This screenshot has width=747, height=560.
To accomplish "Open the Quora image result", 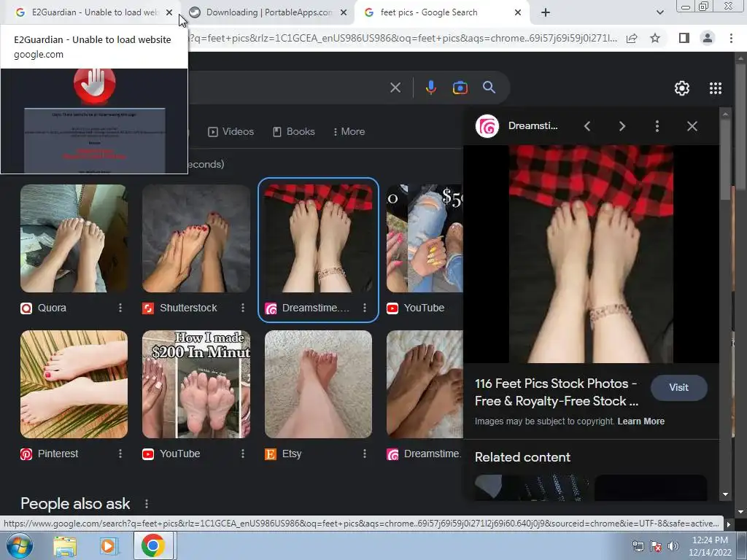I will pos(74,238).
